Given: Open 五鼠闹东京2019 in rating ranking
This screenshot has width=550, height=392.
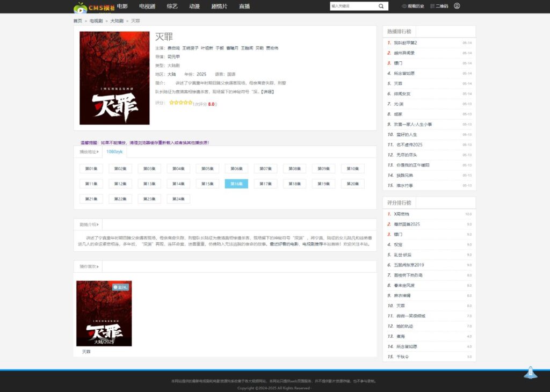Looking at the screenshot, I should pos(409,265).
